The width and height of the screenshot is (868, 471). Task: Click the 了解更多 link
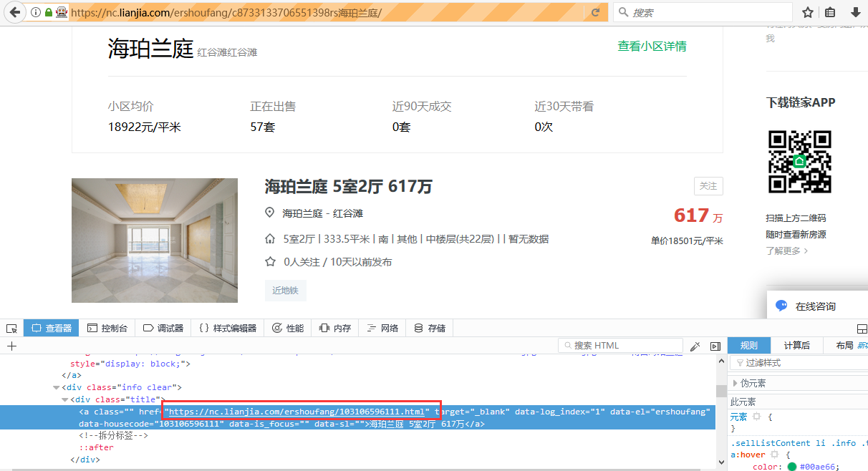786,251
